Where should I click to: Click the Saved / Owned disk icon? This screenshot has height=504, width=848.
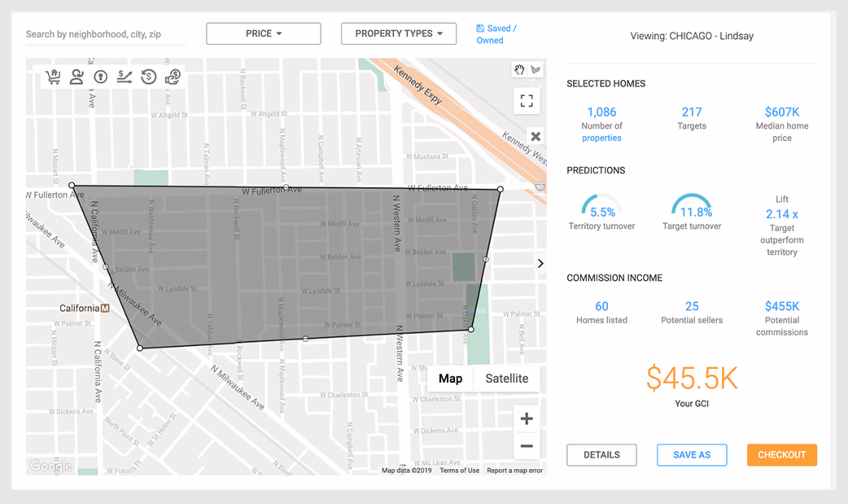(480, 28)
